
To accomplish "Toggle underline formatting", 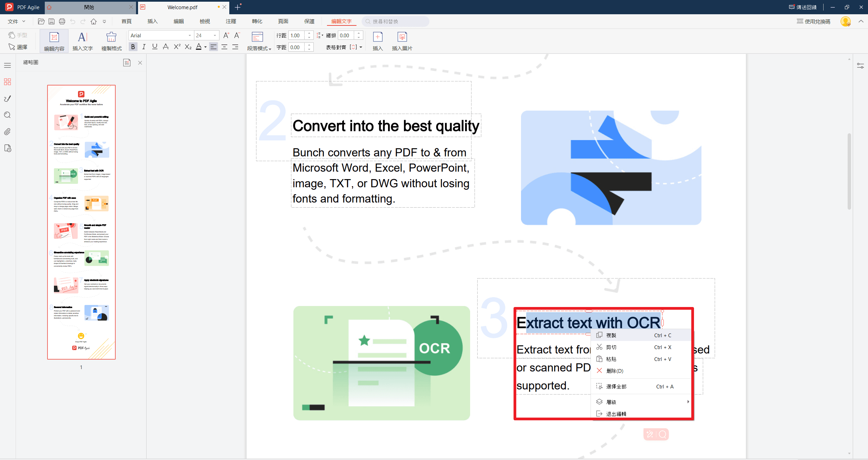I will (x=155, y=47).
